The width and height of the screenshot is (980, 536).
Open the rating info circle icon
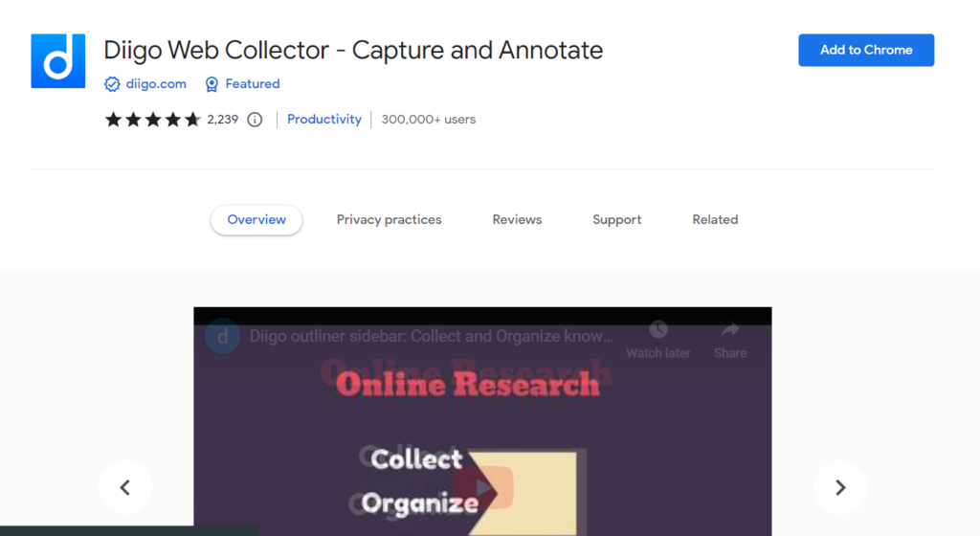pyautogui.click(x=255, y=120)
